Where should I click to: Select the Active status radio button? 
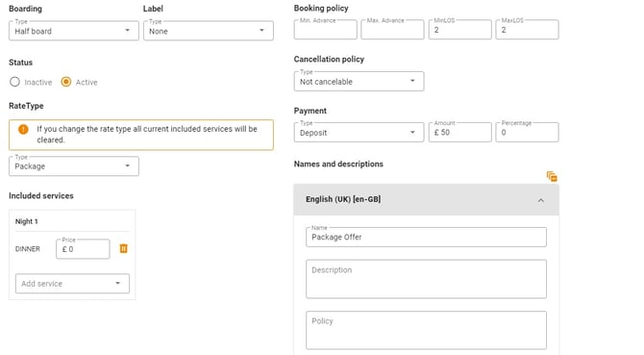point(65,82)
